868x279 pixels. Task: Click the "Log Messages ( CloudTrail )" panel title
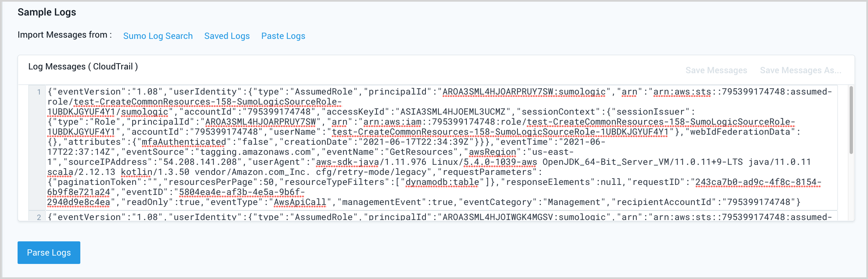(83, 67)
